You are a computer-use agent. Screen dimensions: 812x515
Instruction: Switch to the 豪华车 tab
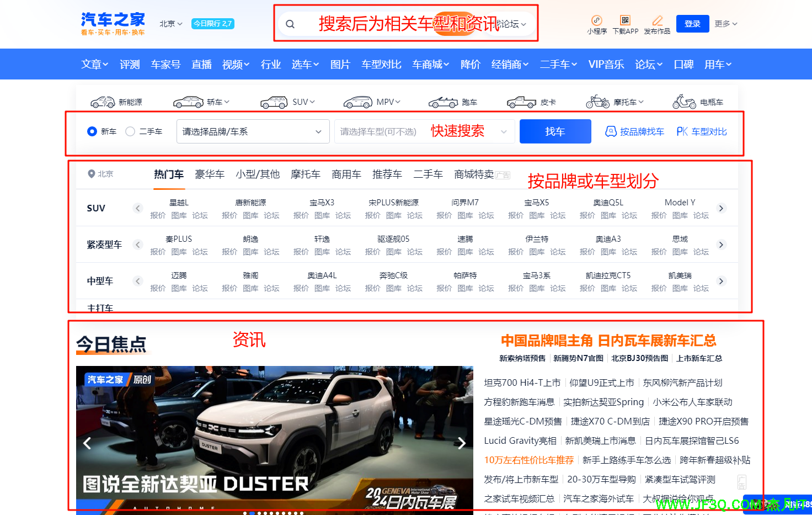point(210,174)
